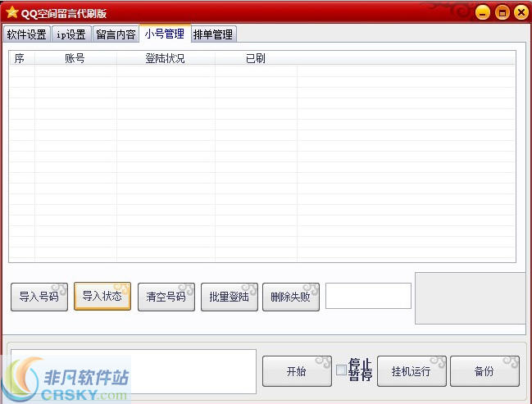The image size is (532, 404).
Task: Click the 已刷 column header
Action: pos(256,58)
